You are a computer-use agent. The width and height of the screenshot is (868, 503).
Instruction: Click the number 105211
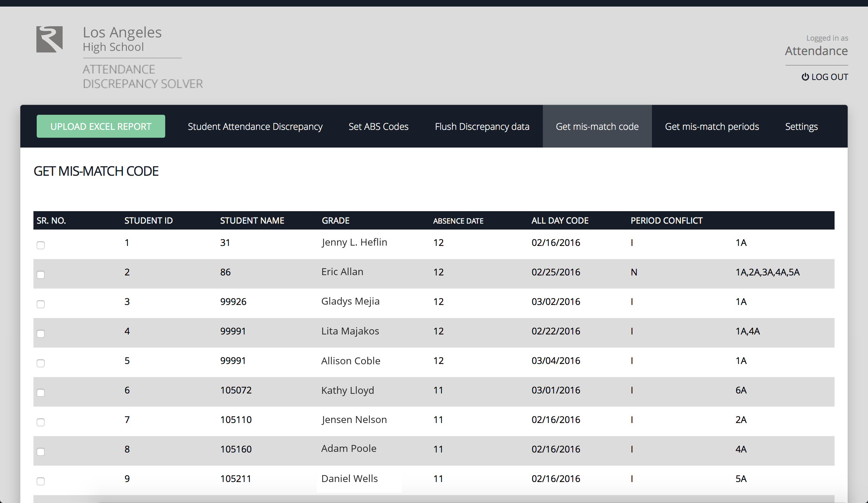point(236,479)
